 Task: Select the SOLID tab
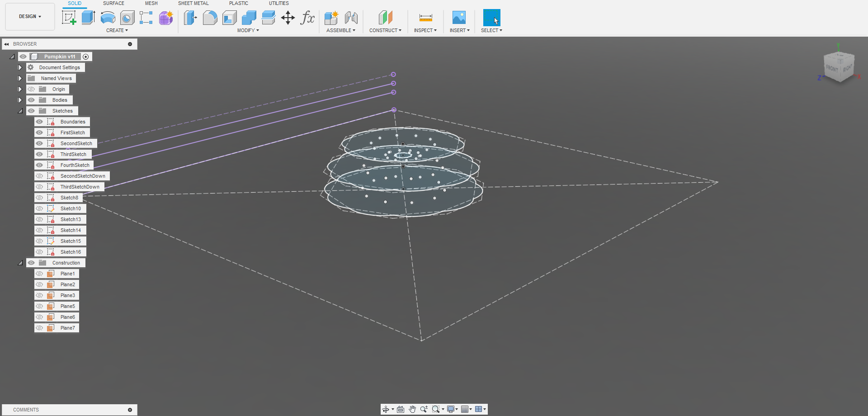pos(75,3)
